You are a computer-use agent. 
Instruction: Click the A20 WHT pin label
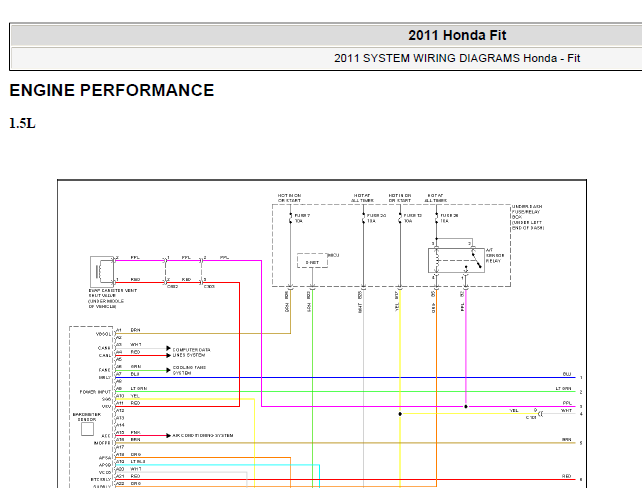pos(129,469)
